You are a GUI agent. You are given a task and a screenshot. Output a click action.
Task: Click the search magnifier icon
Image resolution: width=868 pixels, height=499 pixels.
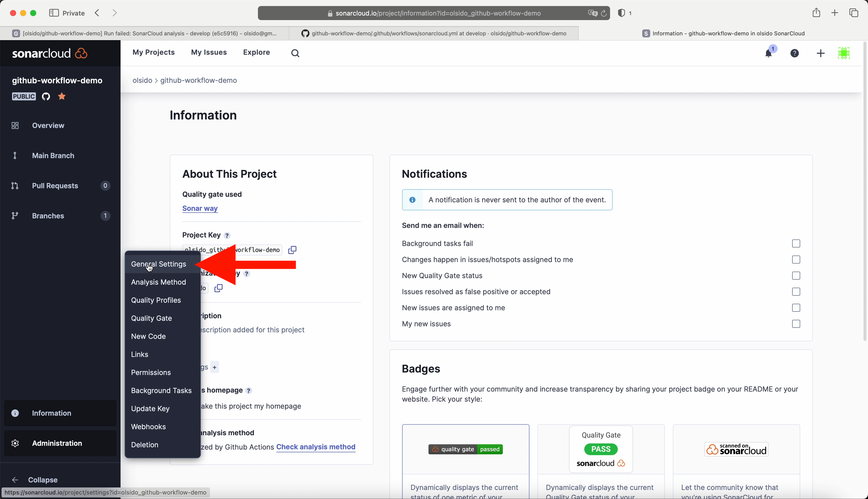[295, 53]
